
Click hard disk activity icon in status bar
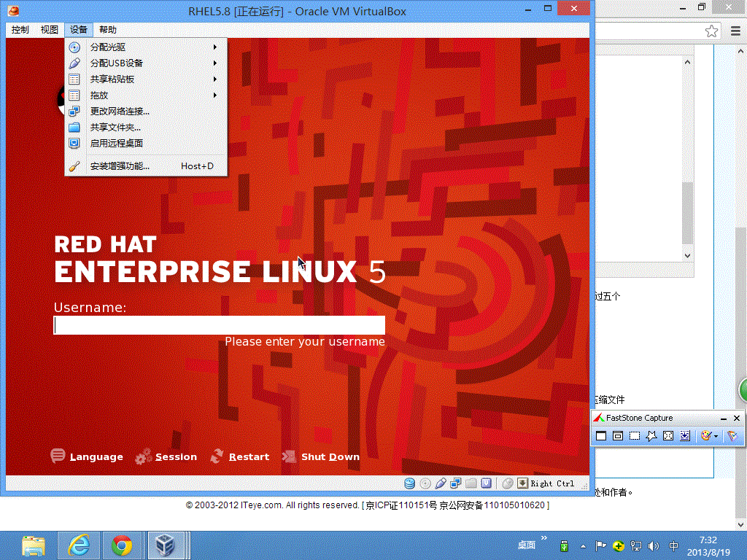pos(409,483)
